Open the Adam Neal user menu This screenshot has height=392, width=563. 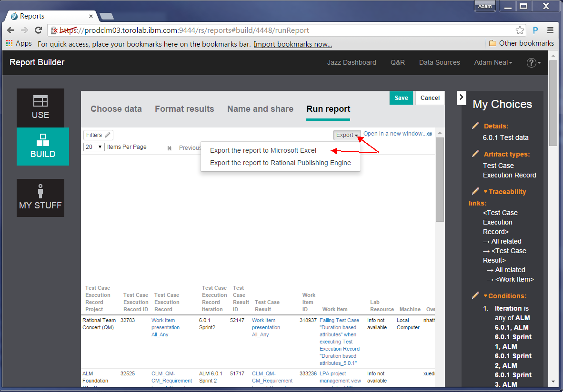tap(493, 62)
